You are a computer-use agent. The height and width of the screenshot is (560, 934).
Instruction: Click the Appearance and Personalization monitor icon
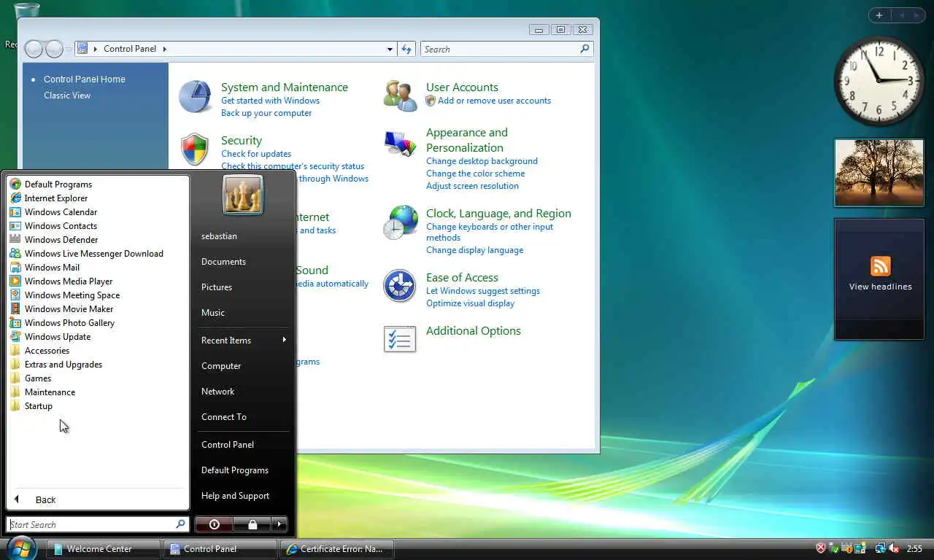400,143
